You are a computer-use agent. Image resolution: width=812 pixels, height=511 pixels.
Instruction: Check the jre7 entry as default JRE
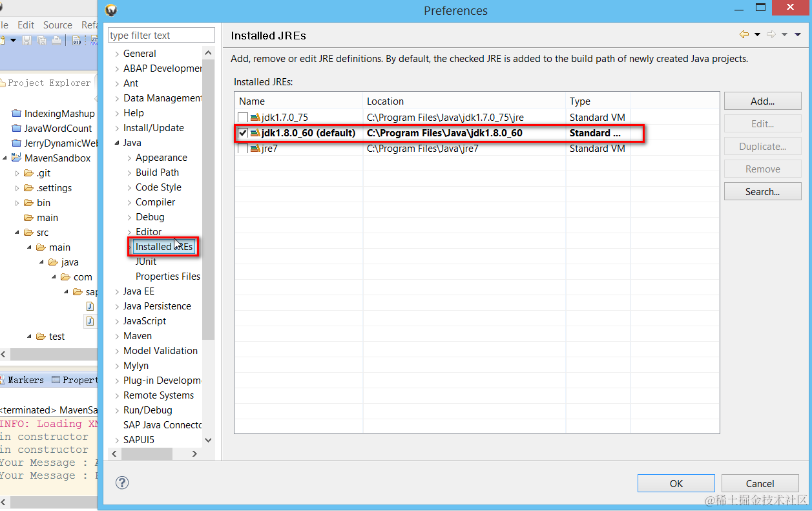(x=243, y=148)
